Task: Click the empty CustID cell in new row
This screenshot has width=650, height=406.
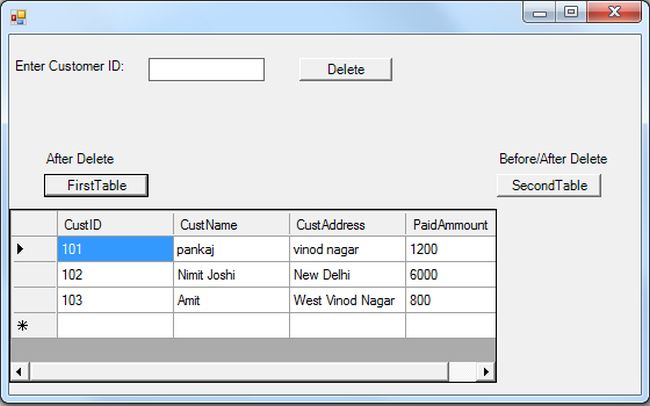Action: 115,326
